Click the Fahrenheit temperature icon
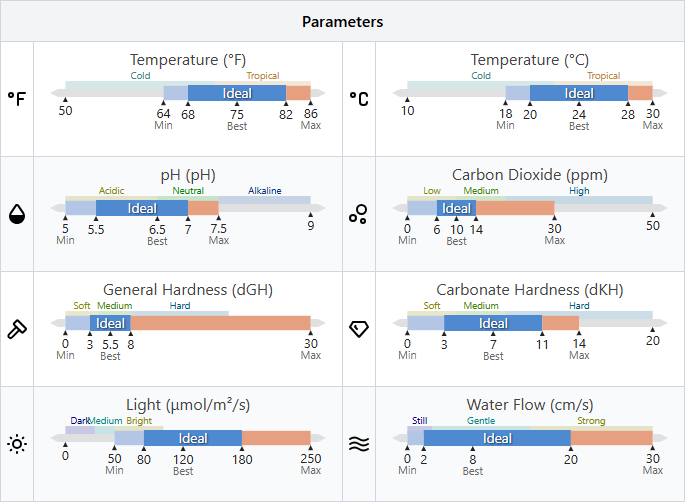 (17, 99)
